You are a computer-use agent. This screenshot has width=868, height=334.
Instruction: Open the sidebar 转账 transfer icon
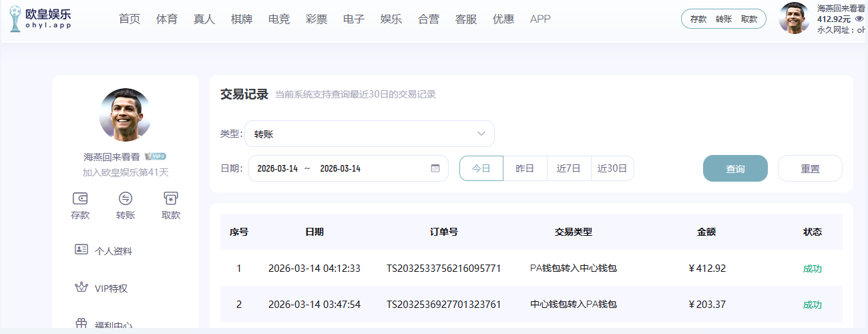[x=126, y=198]
